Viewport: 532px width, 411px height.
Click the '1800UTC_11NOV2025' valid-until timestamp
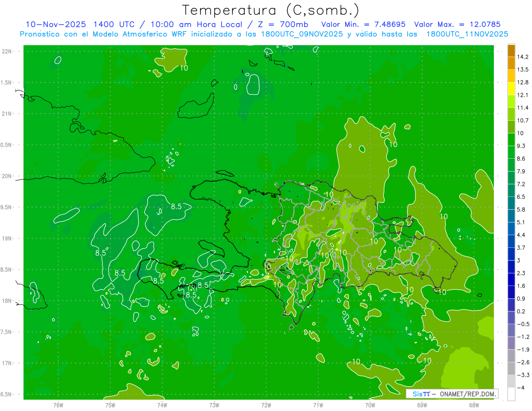pyautogui.click(x=467, y=34)
